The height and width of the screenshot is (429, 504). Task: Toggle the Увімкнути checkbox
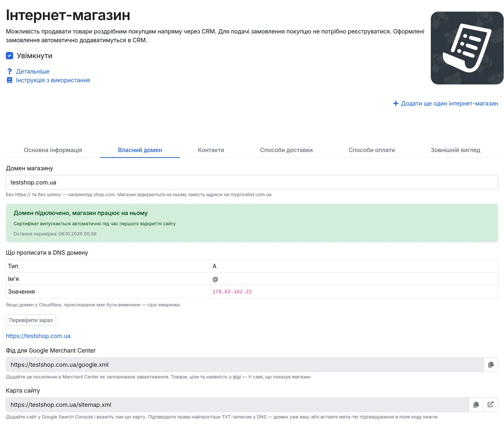[x=10, y=56]
